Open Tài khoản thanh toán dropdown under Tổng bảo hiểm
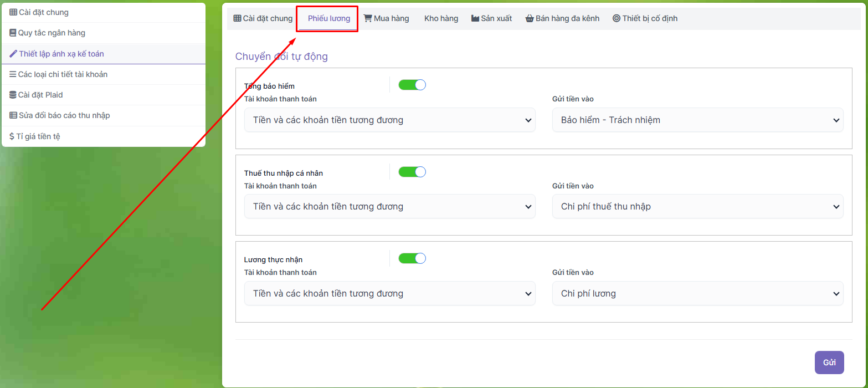 389,120
